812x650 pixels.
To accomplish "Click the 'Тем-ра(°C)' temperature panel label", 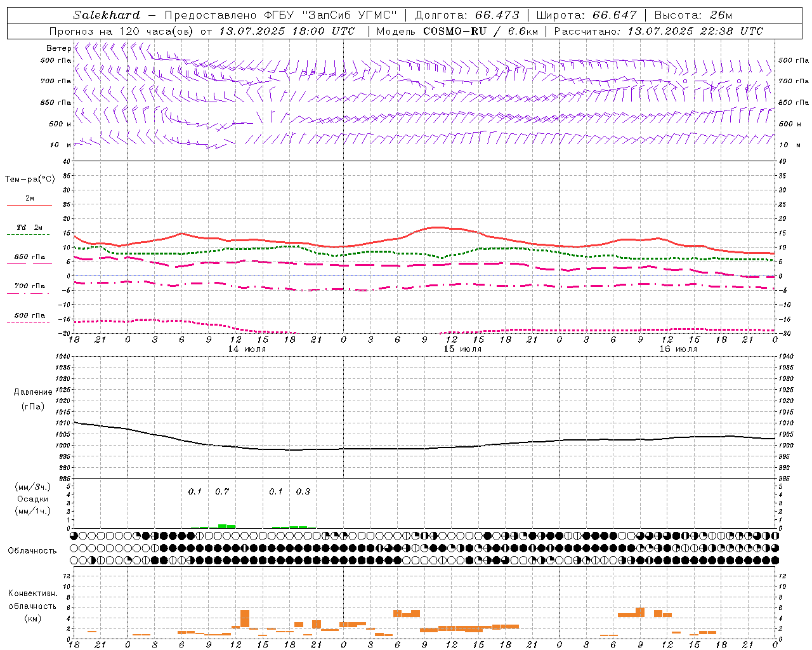I will [30, 180].
